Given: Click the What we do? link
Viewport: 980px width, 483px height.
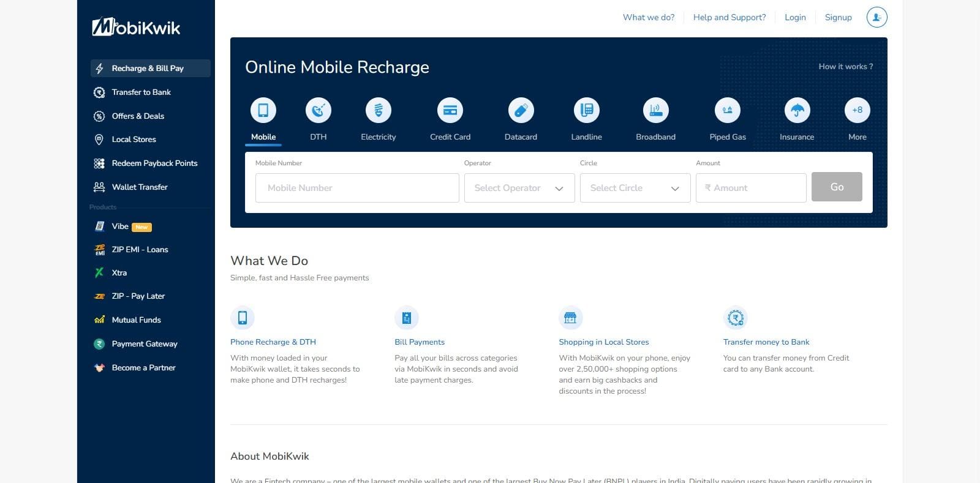Looking at the screenshot, I should [649, 17].
